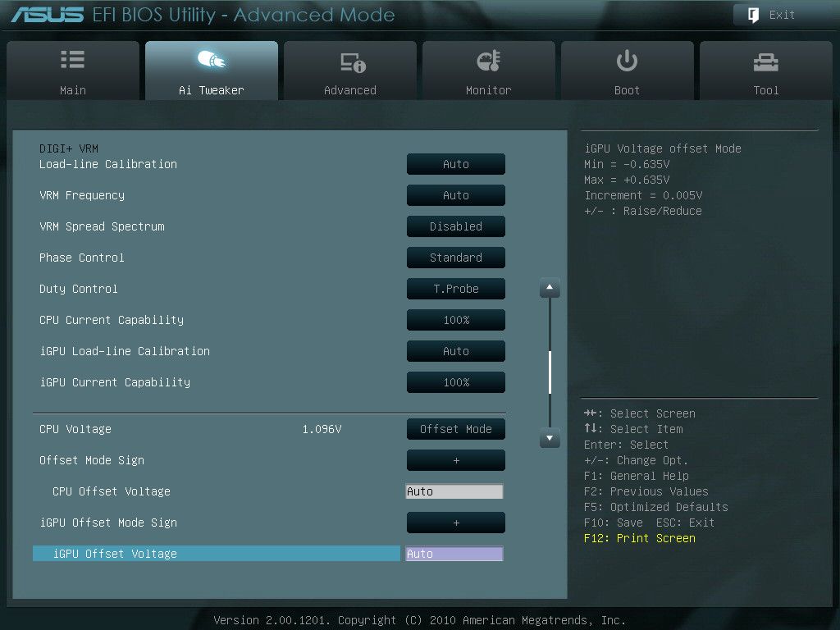Select the Offset Mode Sign label
This screenshot has width=840, height=630.
pos(92,460)
